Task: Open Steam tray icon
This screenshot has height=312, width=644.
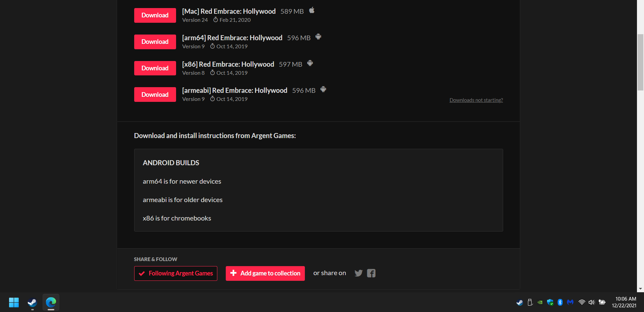Action: click(520, 302)
